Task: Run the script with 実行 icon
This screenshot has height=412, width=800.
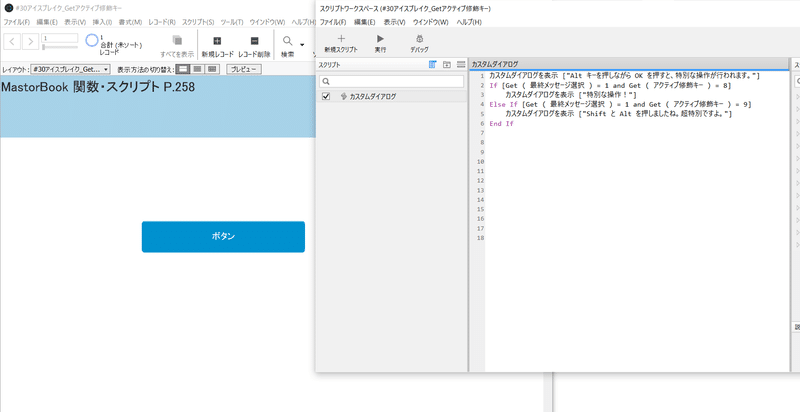Action: pos(380,39)
